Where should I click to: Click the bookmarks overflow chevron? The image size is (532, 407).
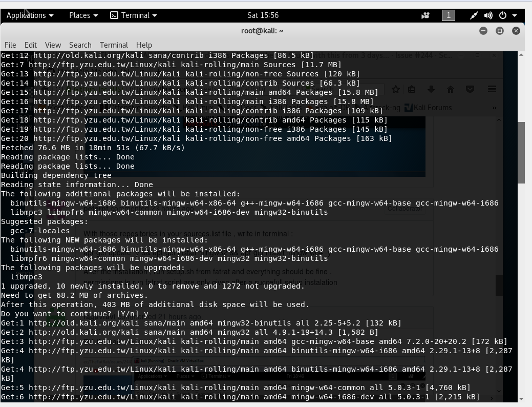[x=494, y=108]
